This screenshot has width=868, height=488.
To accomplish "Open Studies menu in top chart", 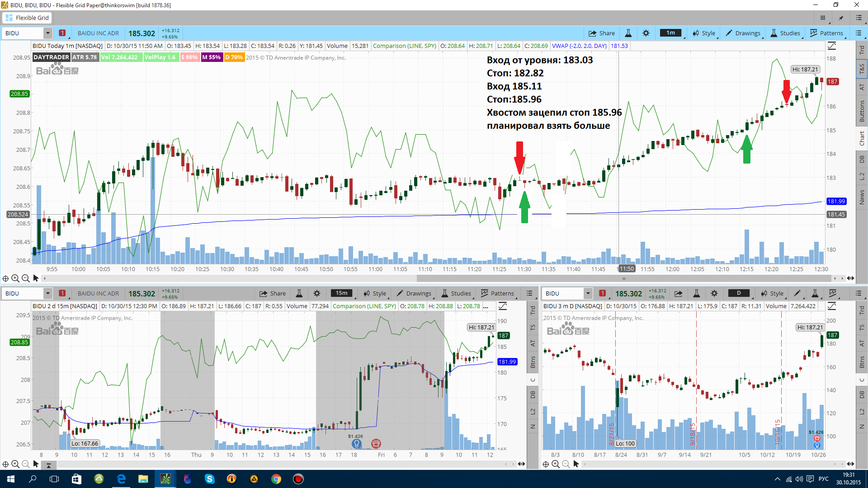I will click(x=785, y=33).
